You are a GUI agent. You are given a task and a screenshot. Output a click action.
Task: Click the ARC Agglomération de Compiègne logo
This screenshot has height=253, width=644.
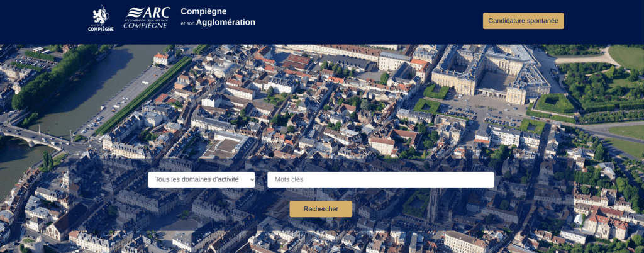pos(147,18)
